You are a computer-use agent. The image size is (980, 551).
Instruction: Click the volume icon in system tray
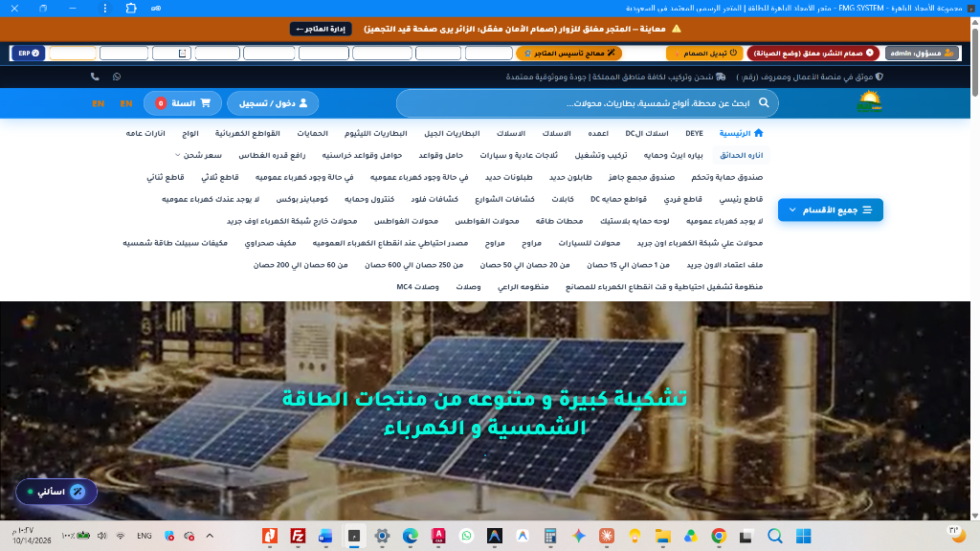tap(101, 536)
